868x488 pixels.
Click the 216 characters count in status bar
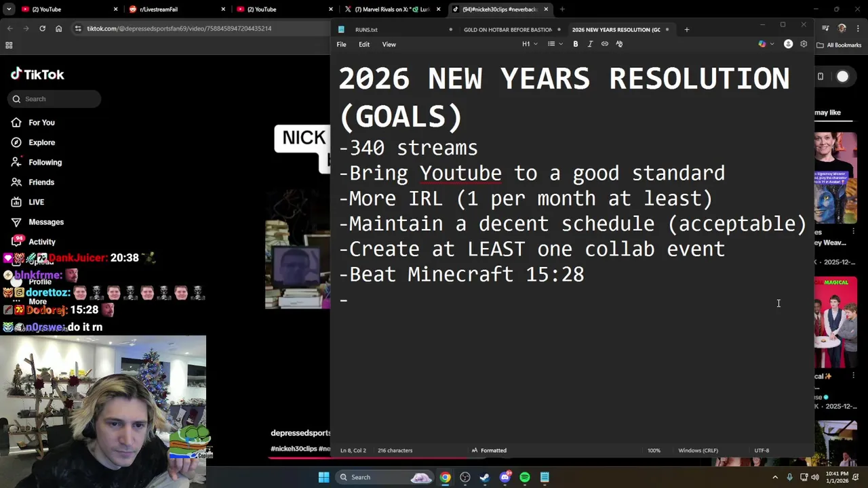tap(395, 450)
